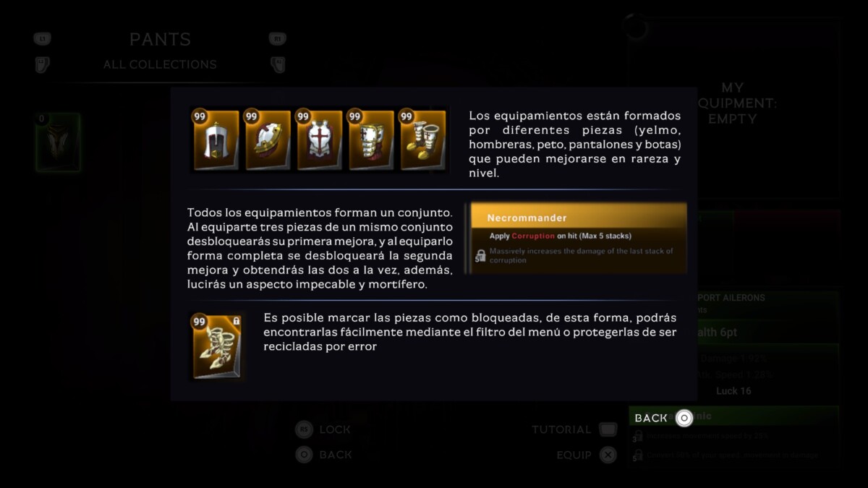The height and width of the screenshot is (488, 868).
Task: Click the cross button icon next to EQUIP
Action: click(608, 455)
